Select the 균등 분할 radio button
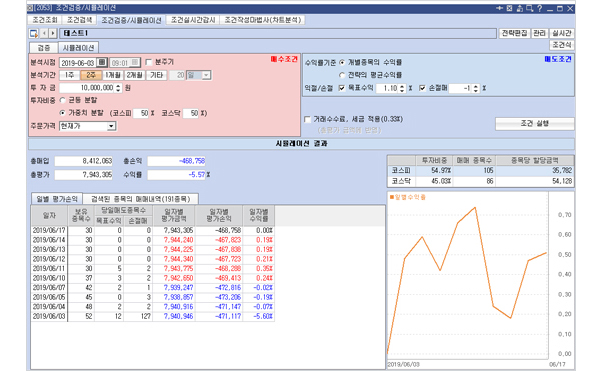 coord(63,100)
